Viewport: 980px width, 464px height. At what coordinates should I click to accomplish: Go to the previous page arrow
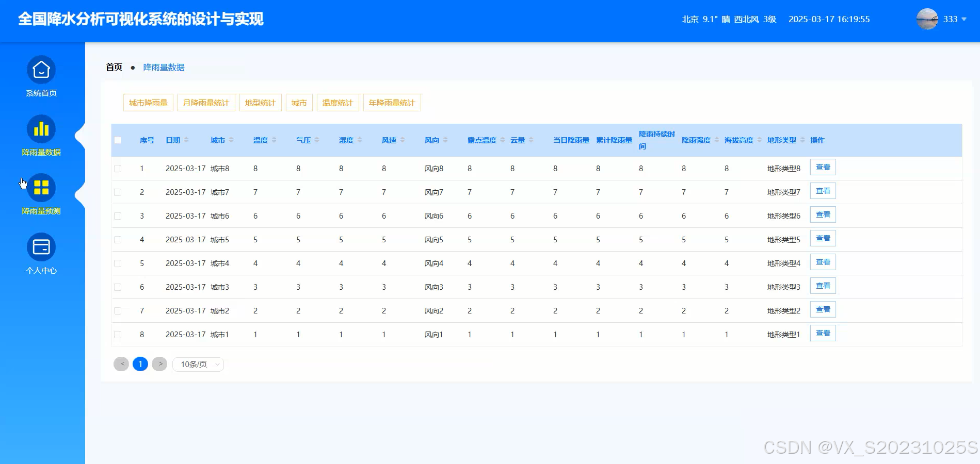[121, 364]
